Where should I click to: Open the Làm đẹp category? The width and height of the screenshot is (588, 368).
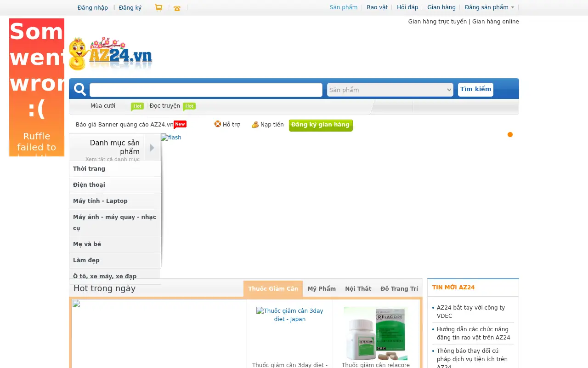pos(115,260)
